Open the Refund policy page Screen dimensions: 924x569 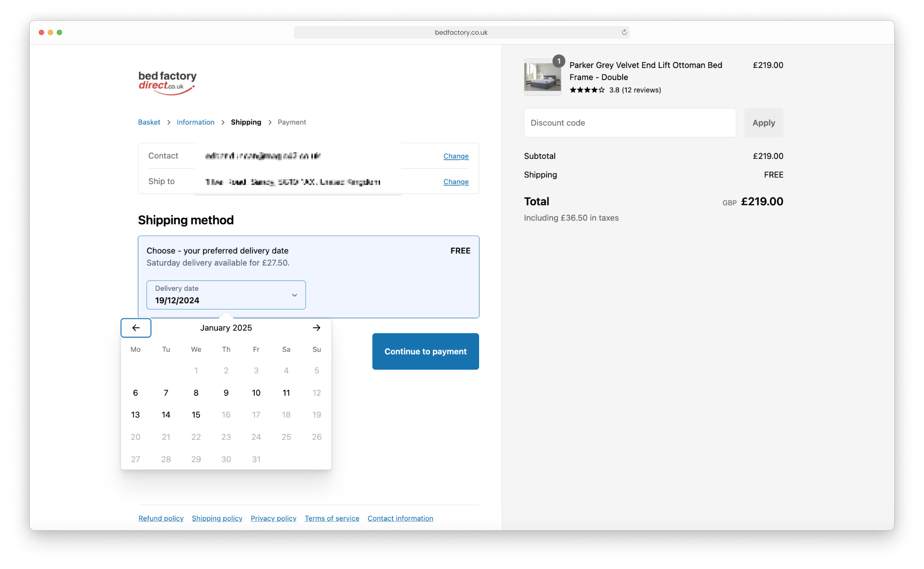(161, 518)
